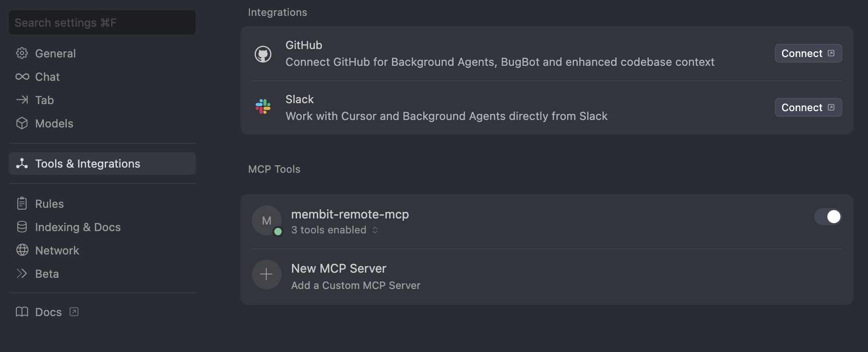Click the Beta chevrons icon in sidebar

coord(22,274)
